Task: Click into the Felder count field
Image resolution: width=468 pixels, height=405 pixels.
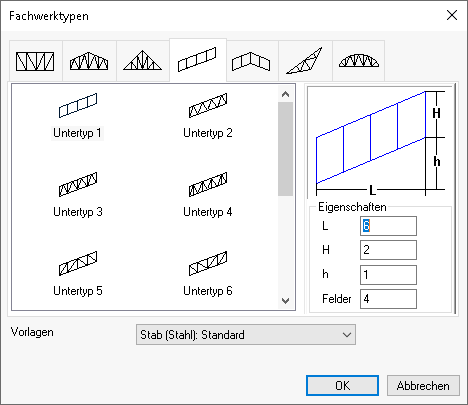Action: pyautogui.click(x=388, y=299)
